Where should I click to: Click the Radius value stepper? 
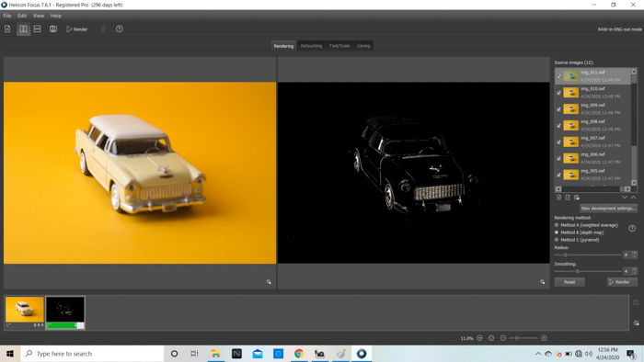tap(635, 255)
